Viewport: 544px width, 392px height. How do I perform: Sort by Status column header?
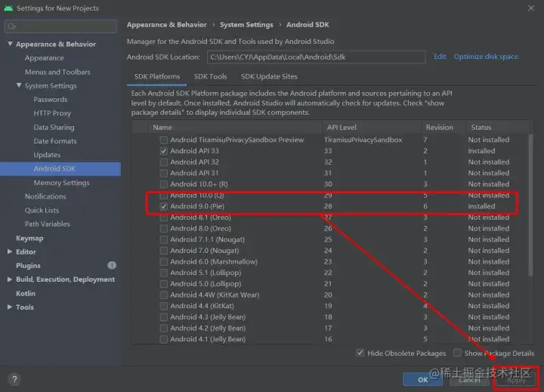pyautogui.click(x=497, y=128)
